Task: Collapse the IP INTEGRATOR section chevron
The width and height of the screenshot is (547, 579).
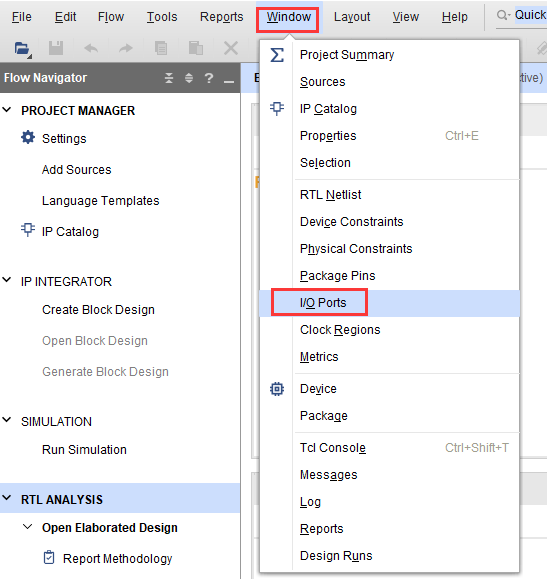Action: (7, 280)
